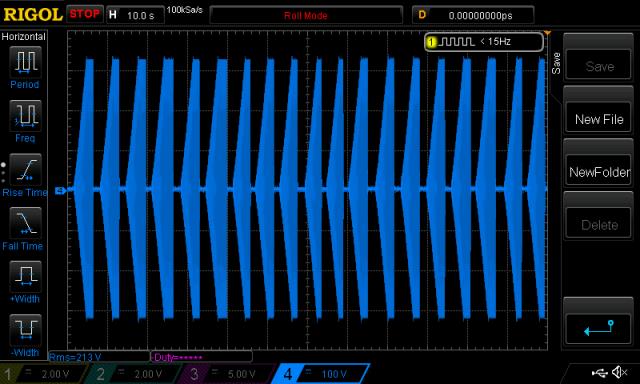Open channel 2 settings tab
This screenshot has width=640, height=384.
[x=136, y=374]
